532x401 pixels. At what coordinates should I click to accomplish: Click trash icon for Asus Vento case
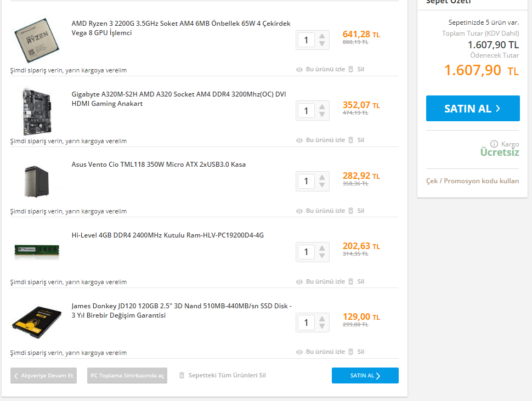(350, 211)
